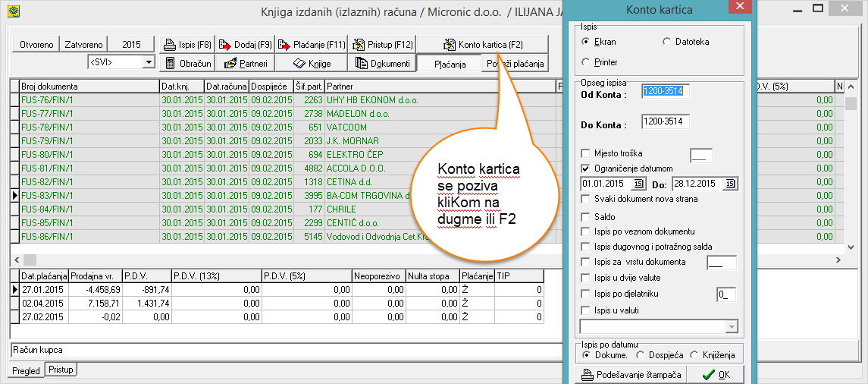The width and height of the screenshot is (868, 384).
Task: Click the Ispis (F8) print button
Action: point(189,45)
